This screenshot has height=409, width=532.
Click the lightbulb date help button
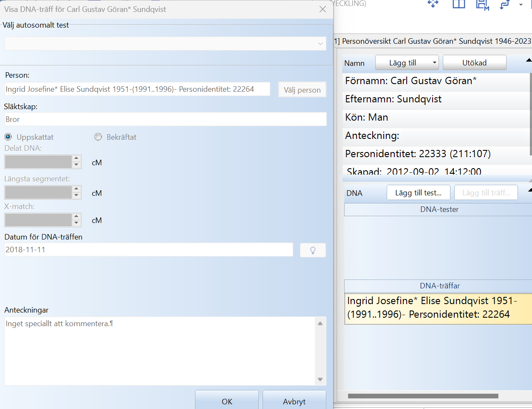[x=313, y=250]
